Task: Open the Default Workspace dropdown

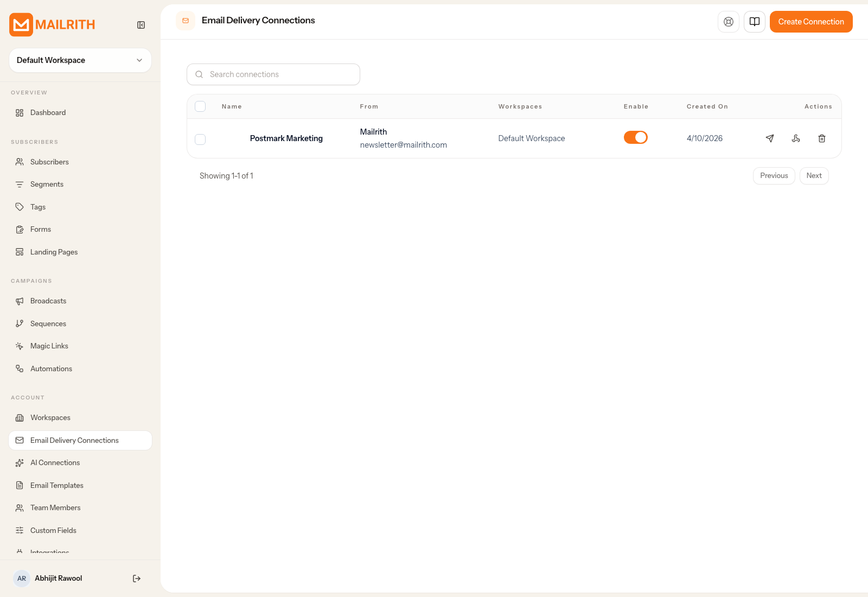Action: coord(80,60)
